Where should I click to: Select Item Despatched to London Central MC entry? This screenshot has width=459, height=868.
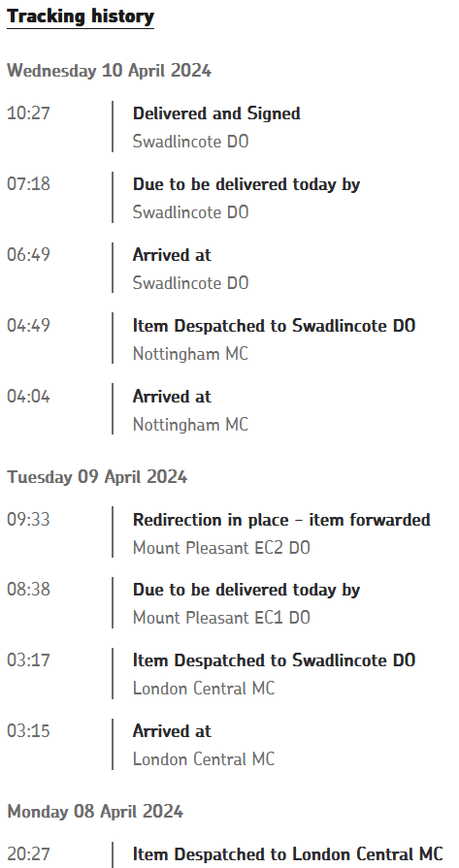tap(288, 854)
